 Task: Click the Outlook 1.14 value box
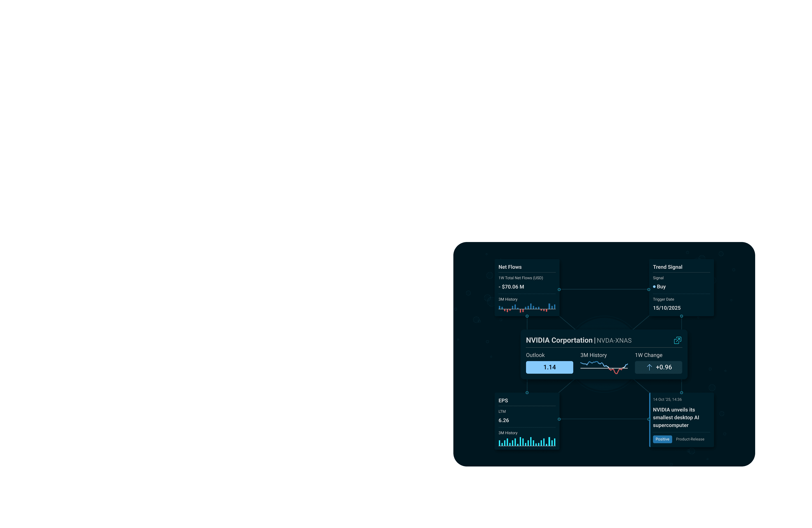click(x=549, y=367)
